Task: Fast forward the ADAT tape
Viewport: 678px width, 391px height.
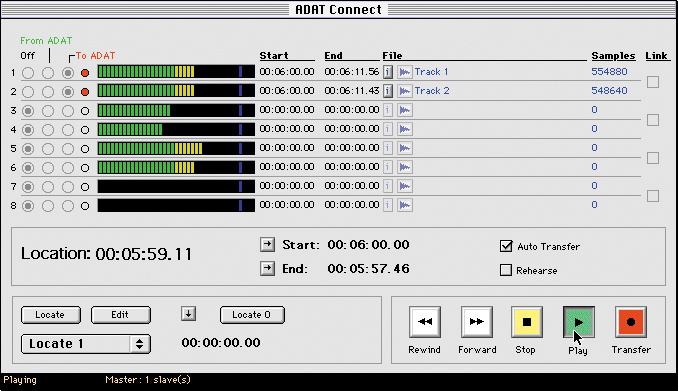Action: point(477,322)
